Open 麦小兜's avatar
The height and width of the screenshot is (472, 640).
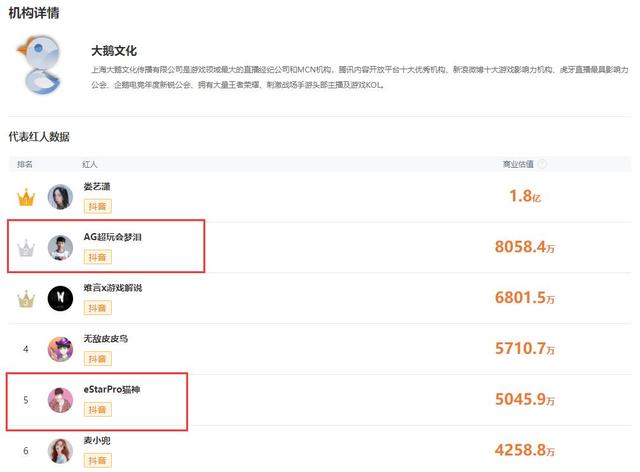(x=61, y=451)
